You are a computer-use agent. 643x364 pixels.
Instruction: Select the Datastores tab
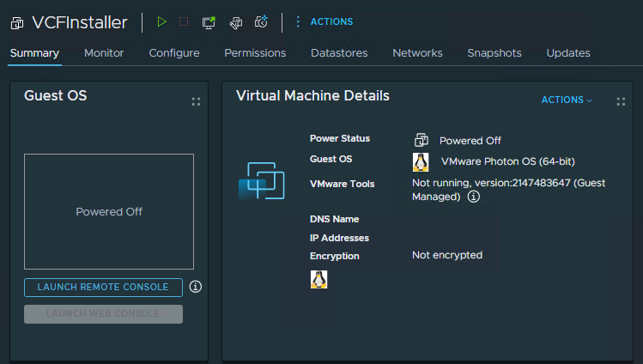coord(339,53)
